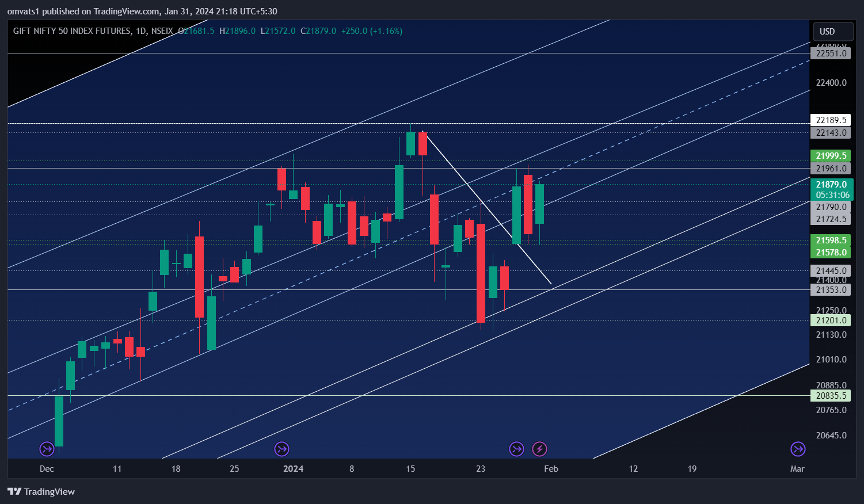Click the 20645.0 axis price

(831, 436)
